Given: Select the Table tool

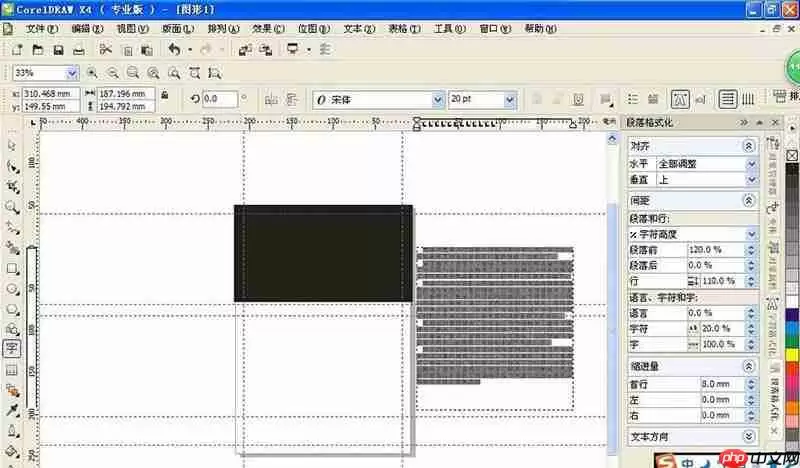Looking at the screenshot, I should tap(12, 371).
